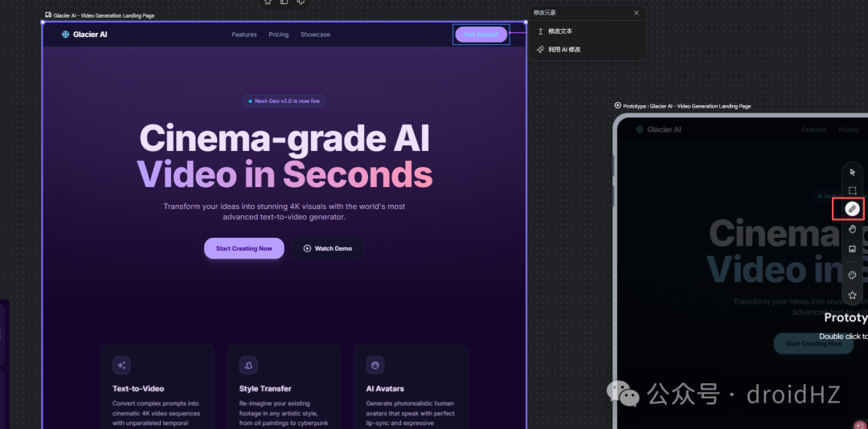Click the Get Started button in the navbar

point(481,35)
